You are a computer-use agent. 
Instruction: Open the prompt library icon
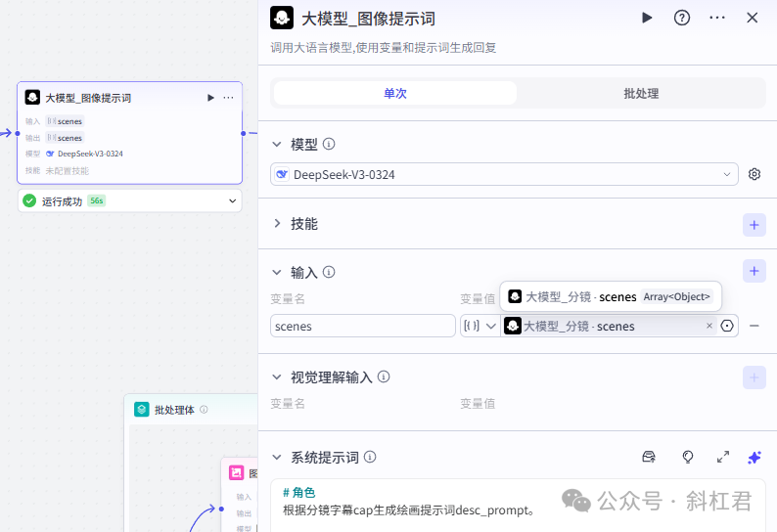pos(649,457)
